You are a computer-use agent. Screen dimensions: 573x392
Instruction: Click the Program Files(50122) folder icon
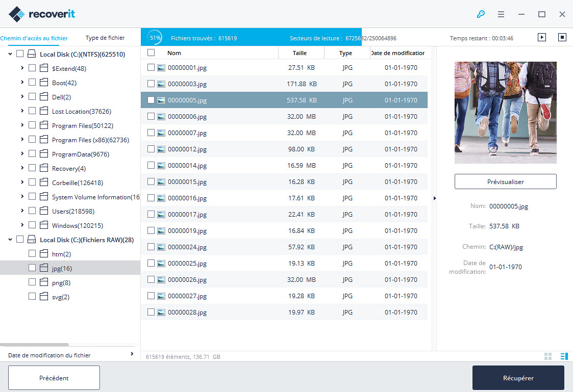pyautogui.click(x=44, y=125)
